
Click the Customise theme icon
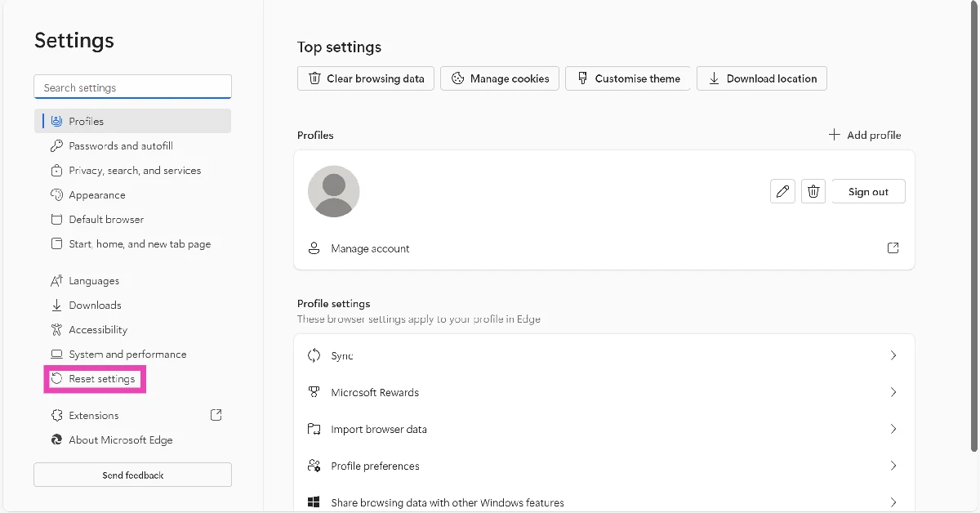(582, 78)
